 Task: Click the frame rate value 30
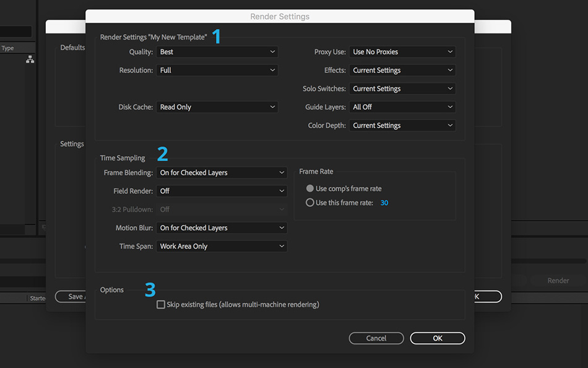(384, 203)
